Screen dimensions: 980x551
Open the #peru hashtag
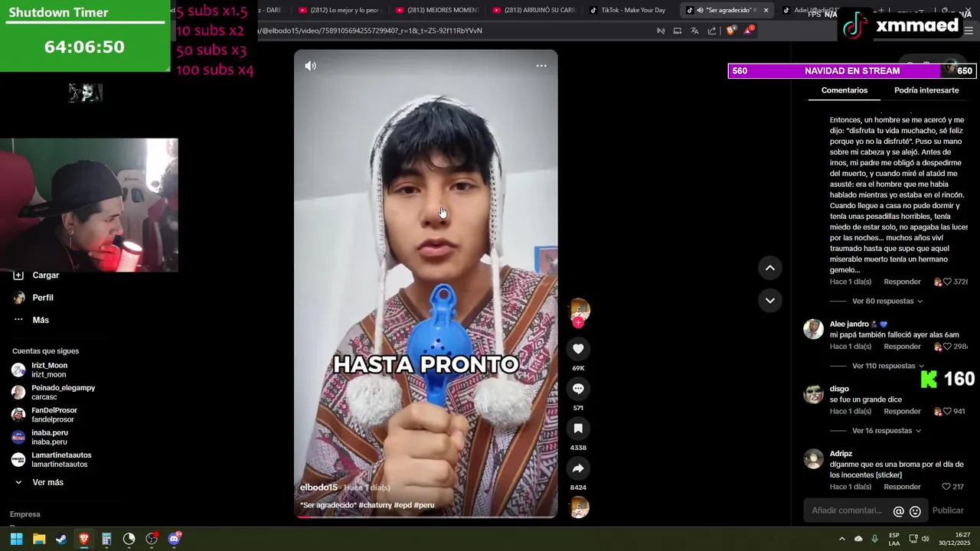(x=424, y=505)
